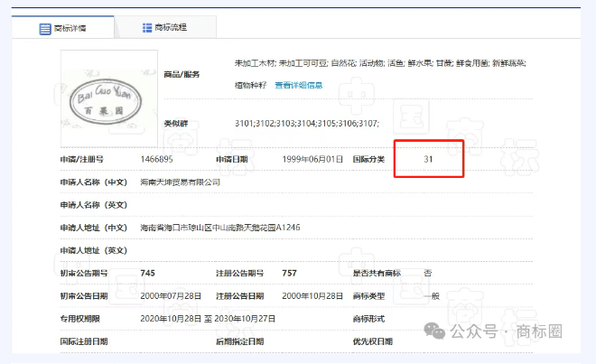Click applicant name 海南天坤贸易有限公司

pyautogui.click(x=181, y=182)
